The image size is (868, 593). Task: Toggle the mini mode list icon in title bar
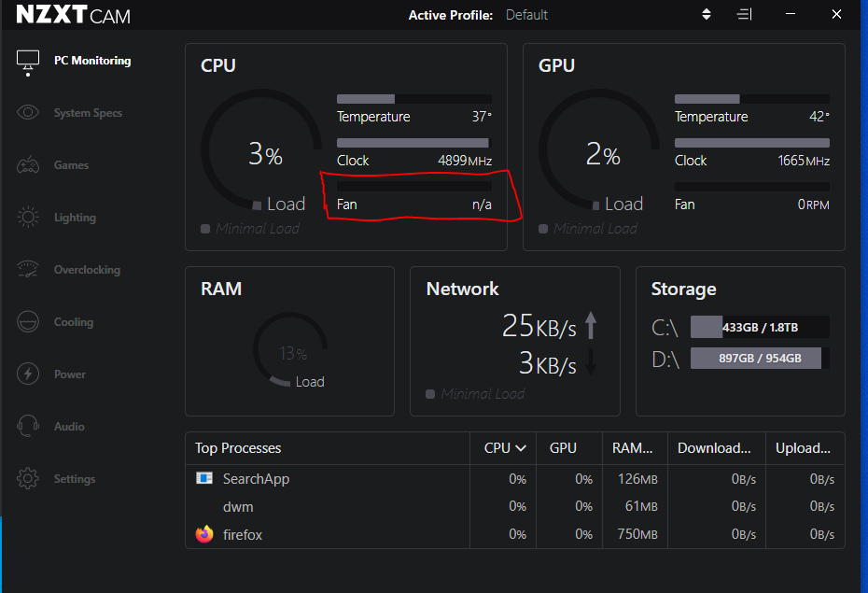click(x=745, y=14)
